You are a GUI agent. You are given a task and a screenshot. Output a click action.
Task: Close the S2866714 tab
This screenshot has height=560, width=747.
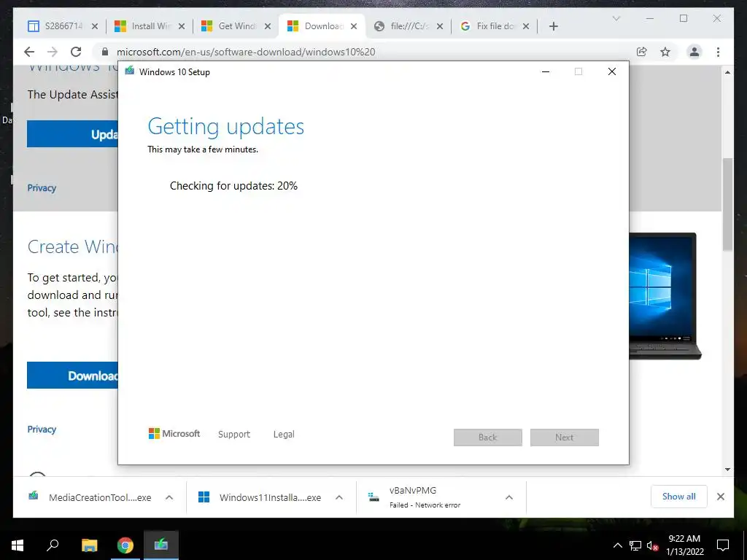click(95, 26)
